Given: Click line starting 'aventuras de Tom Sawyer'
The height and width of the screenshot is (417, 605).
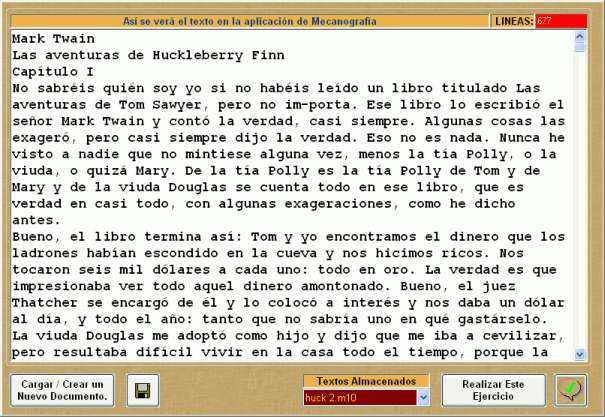Looking at the screenshot, I should pos(288,105).
